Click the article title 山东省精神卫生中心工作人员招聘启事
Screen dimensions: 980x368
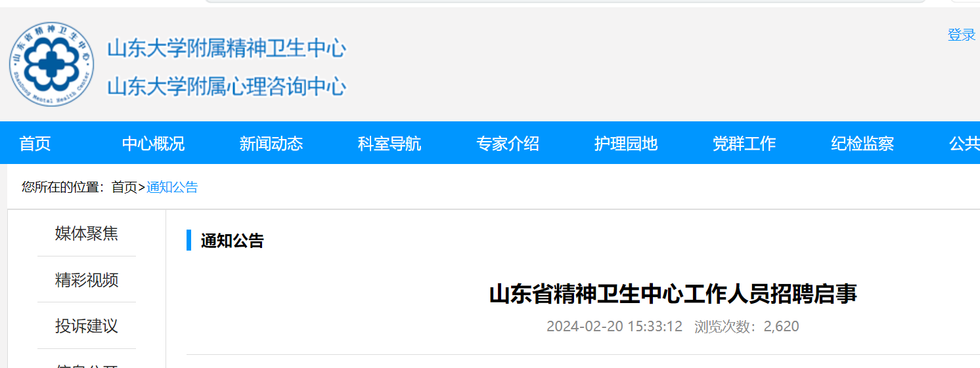(x=673, y=294)
